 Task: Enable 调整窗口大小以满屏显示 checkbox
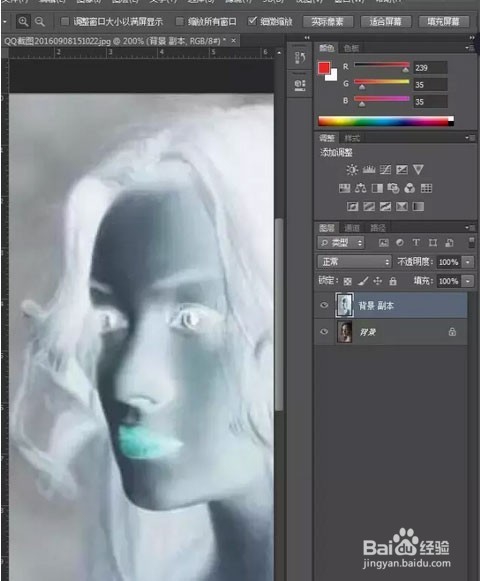point(65,21)
